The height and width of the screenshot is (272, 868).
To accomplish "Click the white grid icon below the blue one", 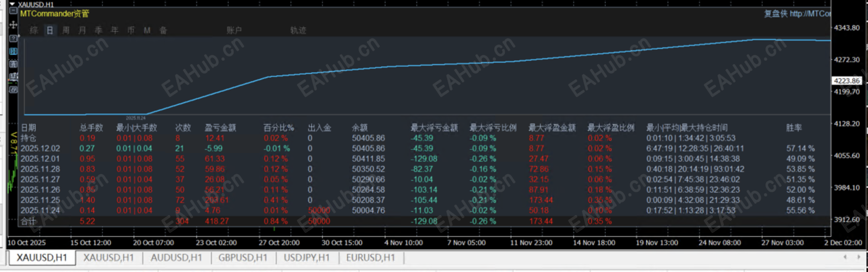I will [14, 64].
